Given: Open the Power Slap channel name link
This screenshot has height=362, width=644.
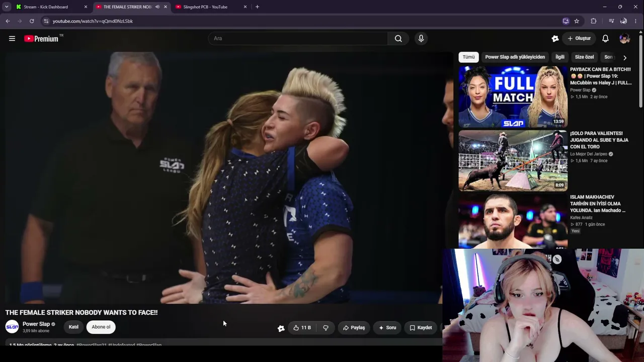Looking at the screenshot, I should [x=36, y=324].
